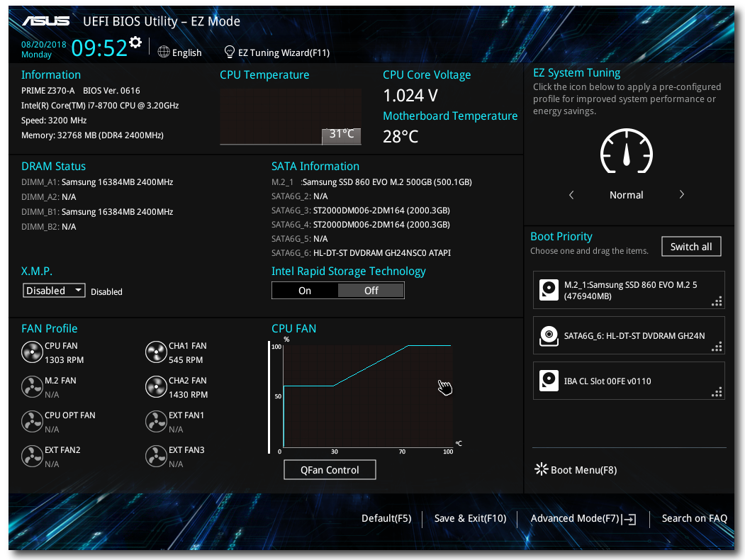Click the DVDRAM optical drive icon

[549, 335]
